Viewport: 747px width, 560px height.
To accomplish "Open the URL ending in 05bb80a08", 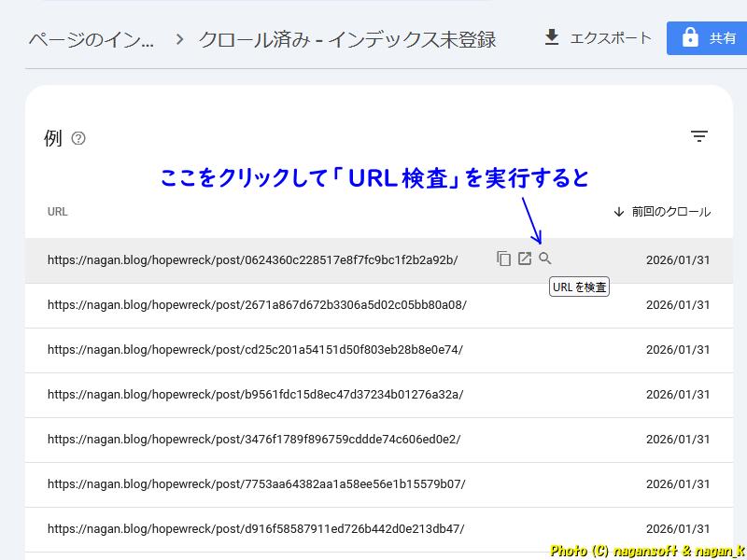I will point(254,306).
